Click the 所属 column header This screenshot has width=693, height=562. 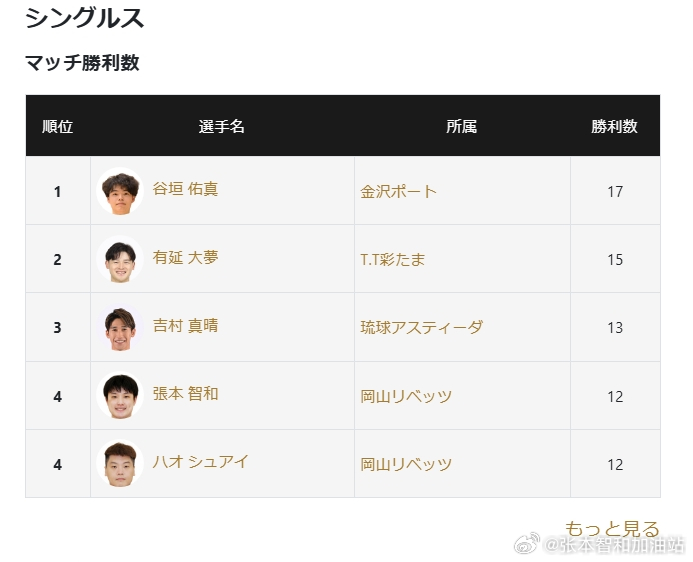tap(461, 126)
